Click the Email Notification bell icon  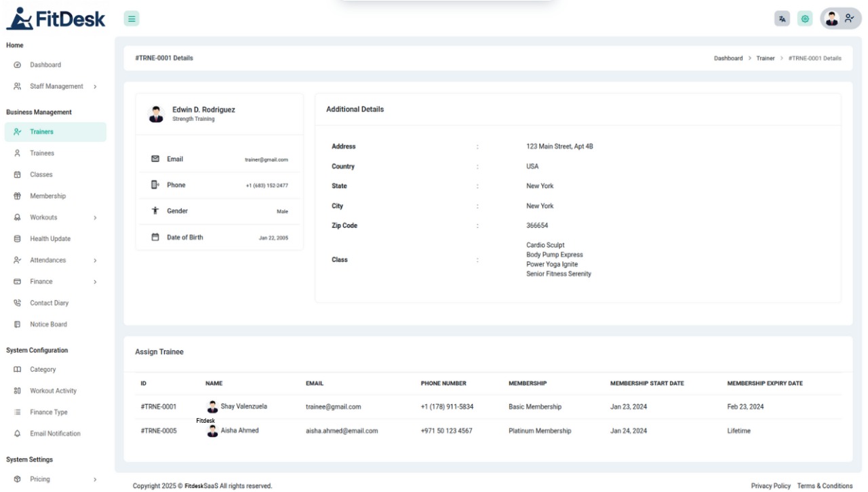click(x=18, y=434)
